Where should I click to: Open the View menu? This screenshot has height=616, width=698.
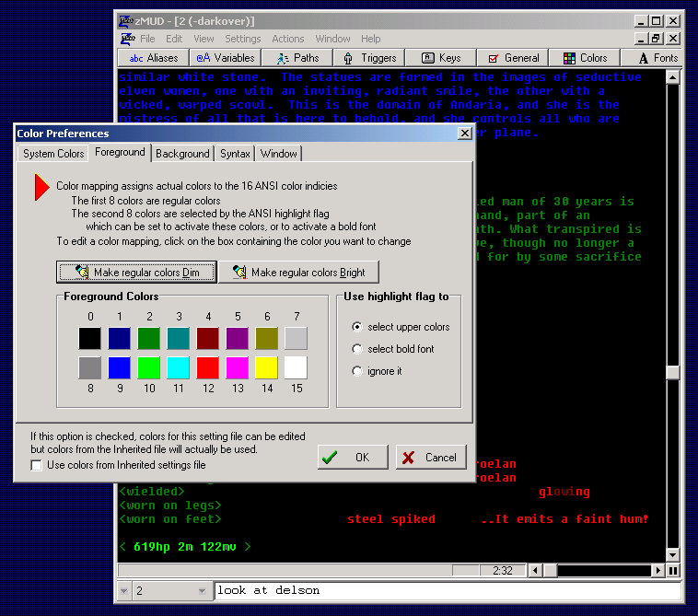click(204, 39)
